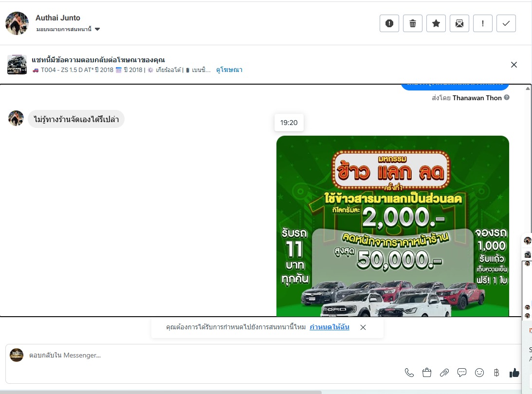Click the กำหนดให้ฉัน link
Viewport: 532px width, 394px height.
(330, 327)
